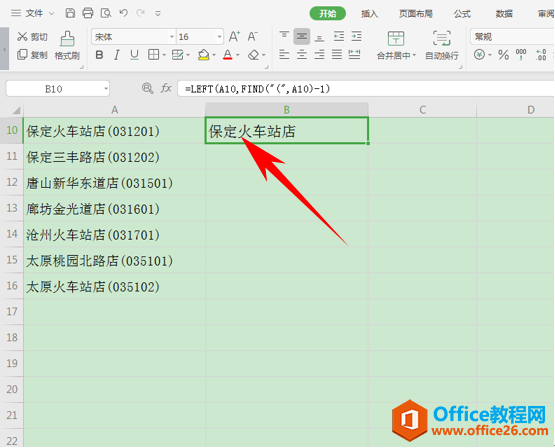The image size is (555, 448).
Task: Expand the clear eraser dropdown arrow
Action: pyautogui.click(x=264, y=55)
